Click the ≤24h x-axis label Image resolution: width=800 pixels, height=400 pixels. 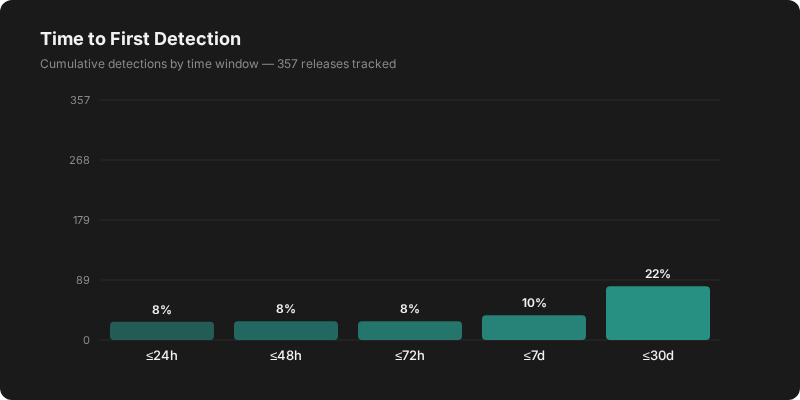162,356
